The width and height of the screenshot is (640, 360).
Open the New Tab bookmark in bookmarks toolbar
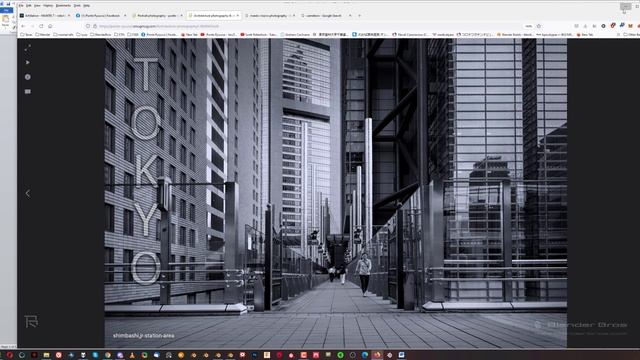(189, 35)
